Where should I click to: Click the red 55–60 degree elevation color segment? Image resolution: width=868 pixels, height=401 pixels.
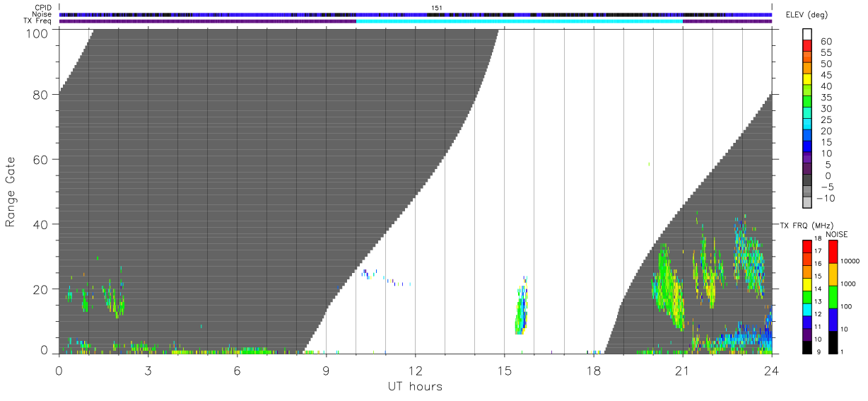coord(807,47)
